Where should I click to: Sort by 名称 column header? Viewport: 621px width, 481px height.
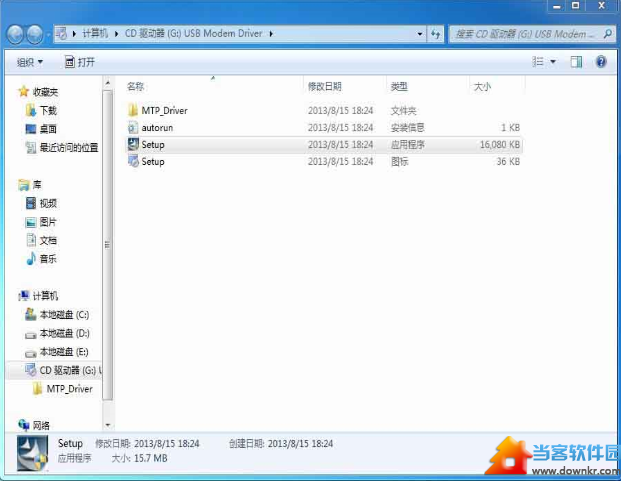(x=135, y=86)
